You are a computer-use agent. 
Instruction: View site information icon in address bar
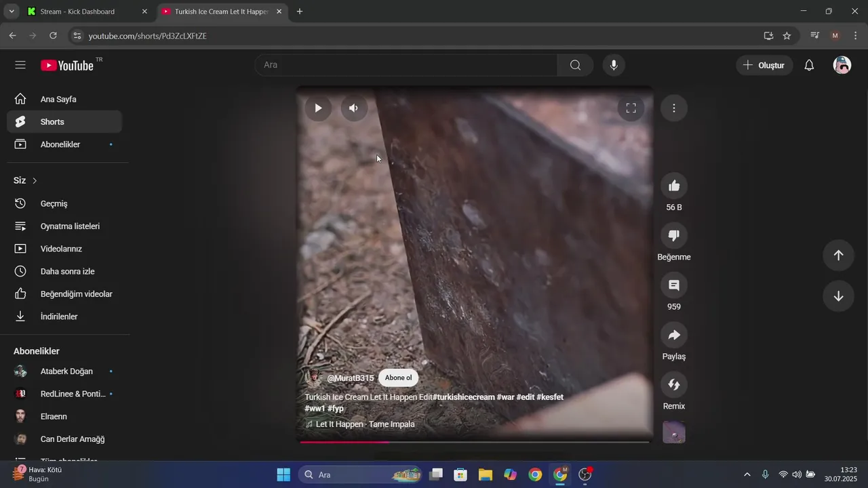point(77,35)
